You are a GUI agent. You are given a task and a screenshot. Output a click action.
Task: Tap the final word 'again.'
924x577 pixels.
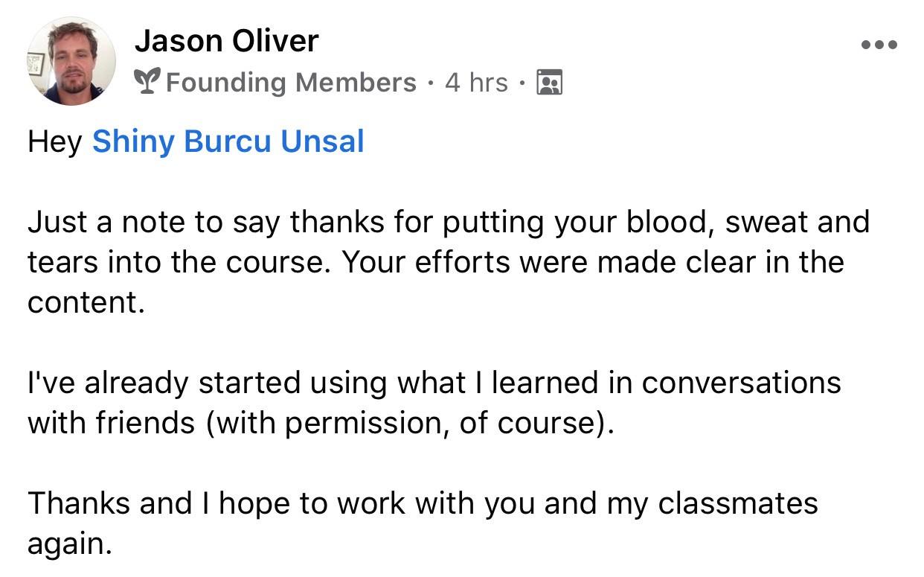point(69,545)
